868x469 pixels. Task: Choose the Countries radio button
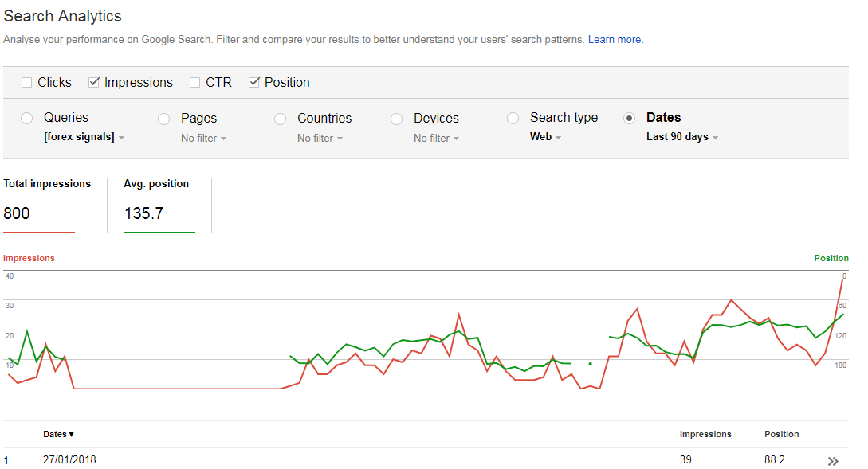point(281,119)
